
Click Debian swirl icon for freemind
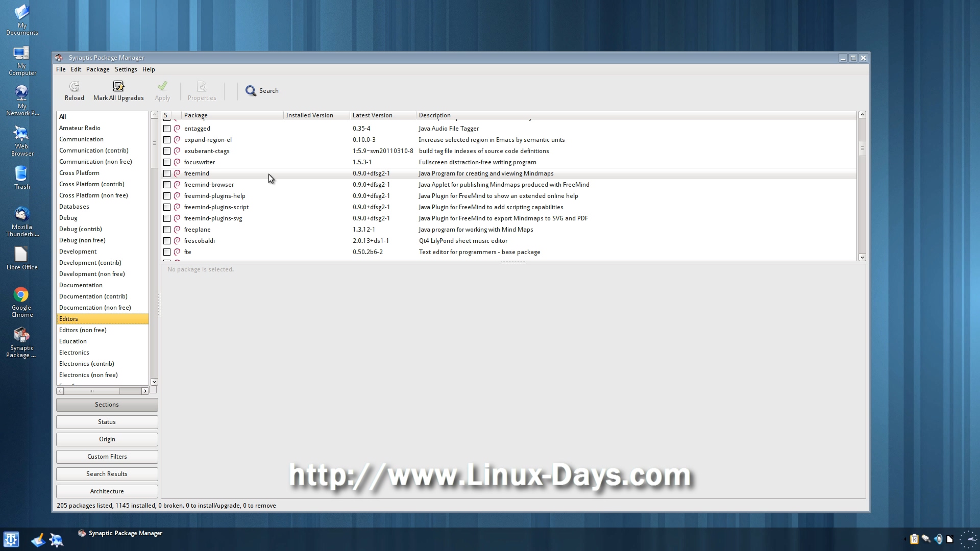pyautogui.click(x=177, y=173)
